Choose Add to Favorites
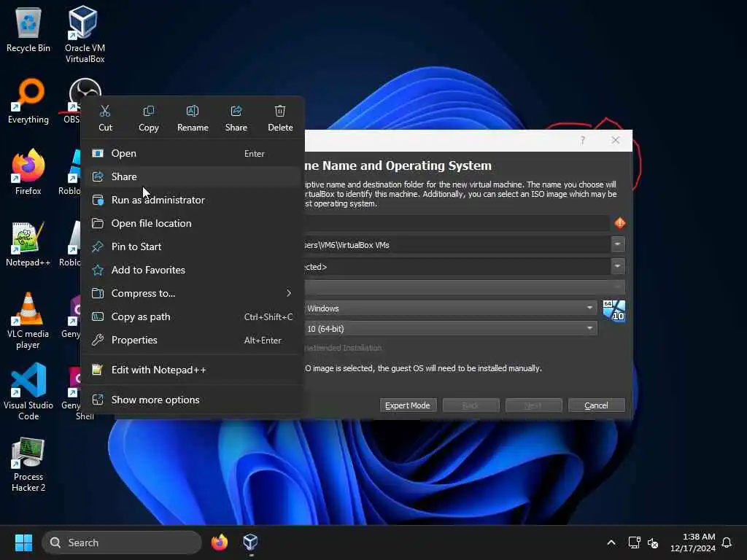This screenshot has width=747, height=560. coord(193,270)
